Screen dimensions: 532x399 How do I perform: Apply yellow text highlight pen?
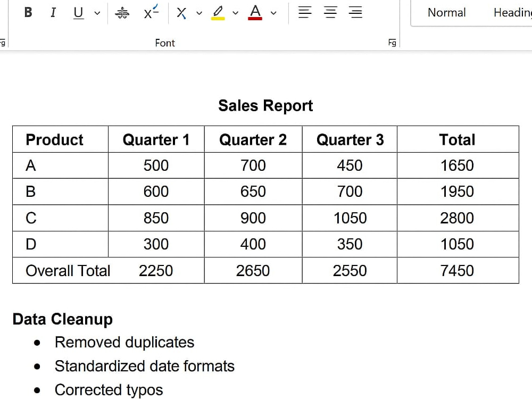tap(218, 13)
